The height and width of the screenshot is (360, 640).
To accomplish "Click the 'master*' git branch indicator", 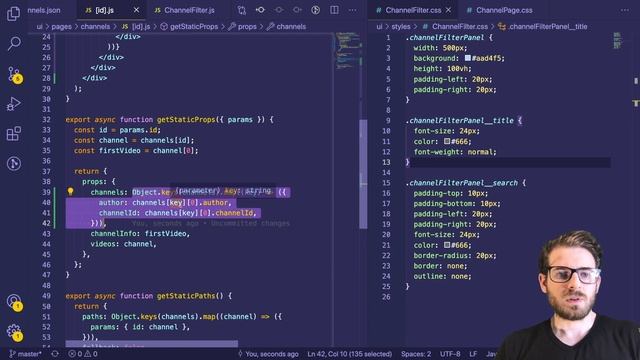I will point(25,354).
